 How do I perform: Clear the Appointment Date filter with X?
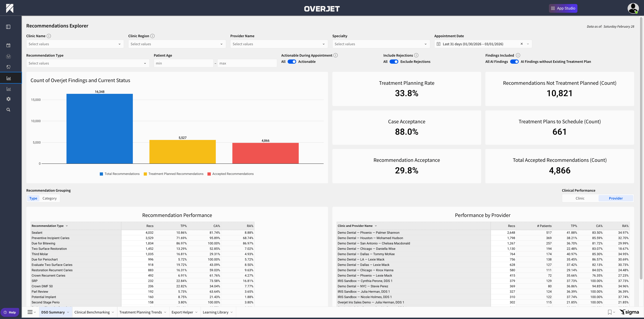point(522,44)
